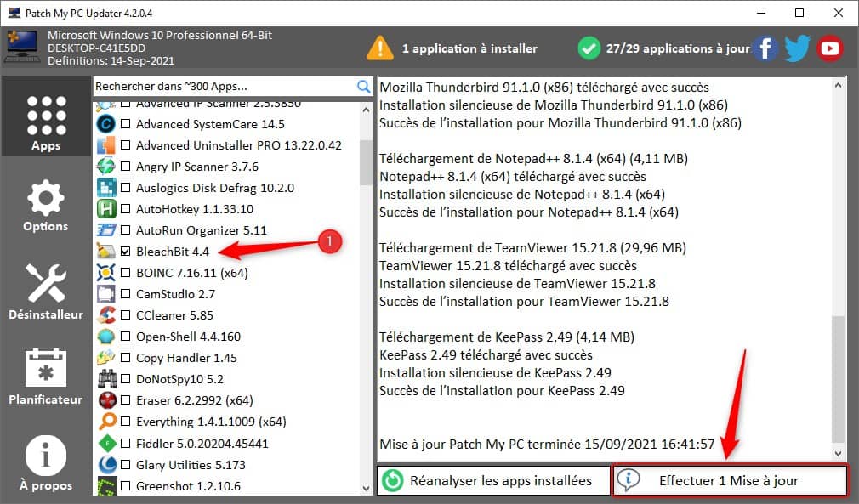
Task: Click 'Mise à jour Patch My PC terminée' log line
Action: tap(547, 444)
